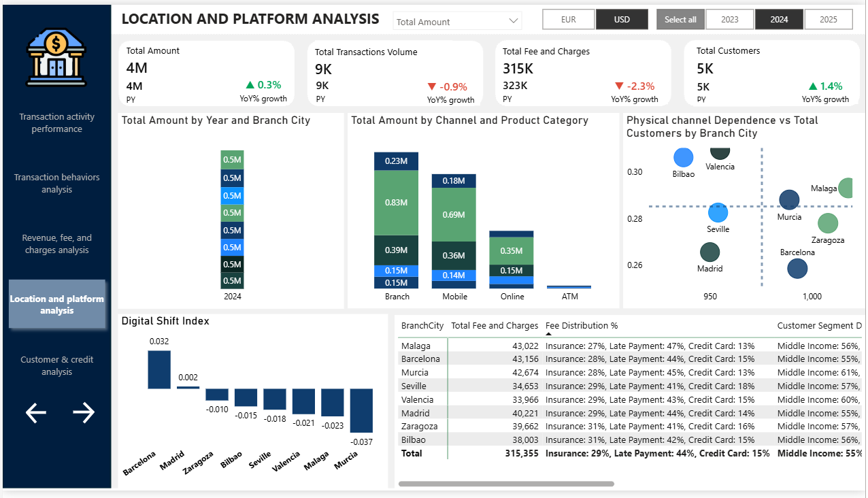This screenshot has height=498, width=868.
Task: Toggle the USD currency option
Action: coord(622,20)
